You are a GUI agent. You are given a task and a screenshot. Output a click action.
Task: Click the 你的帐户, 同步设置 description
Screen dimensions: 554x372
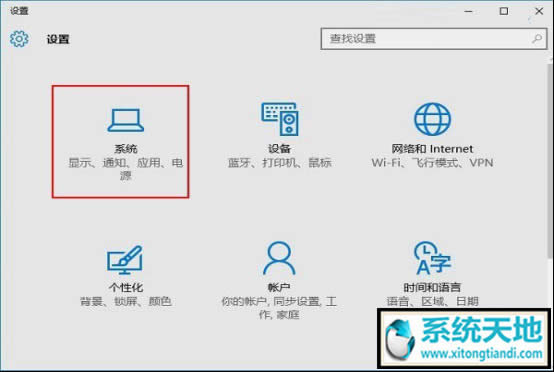point(279,308)
